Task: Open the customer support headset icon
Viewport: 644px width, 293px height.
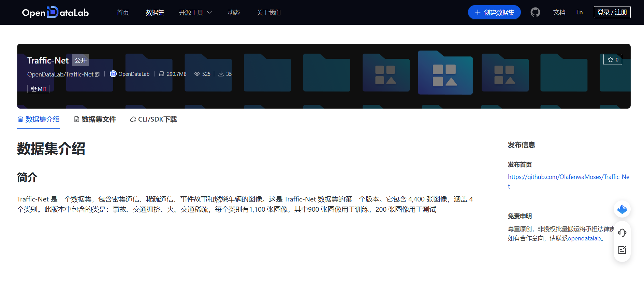Action: coord(622,233)
